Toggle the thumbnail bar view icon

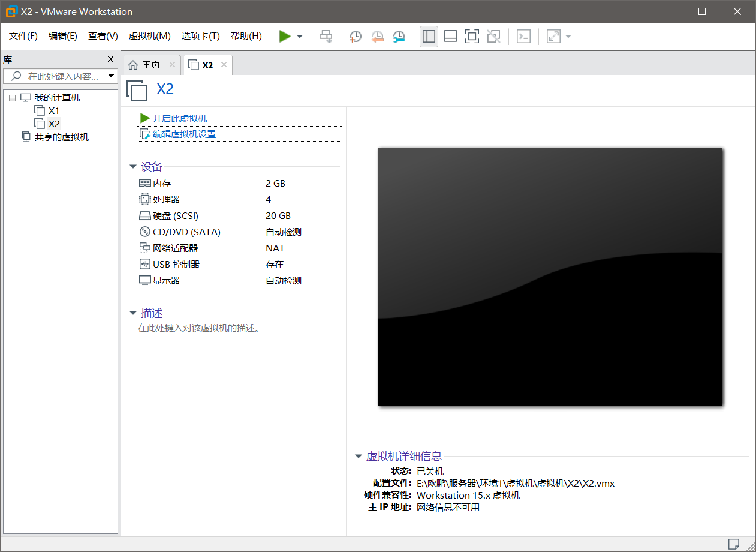(x=450, y=37)
